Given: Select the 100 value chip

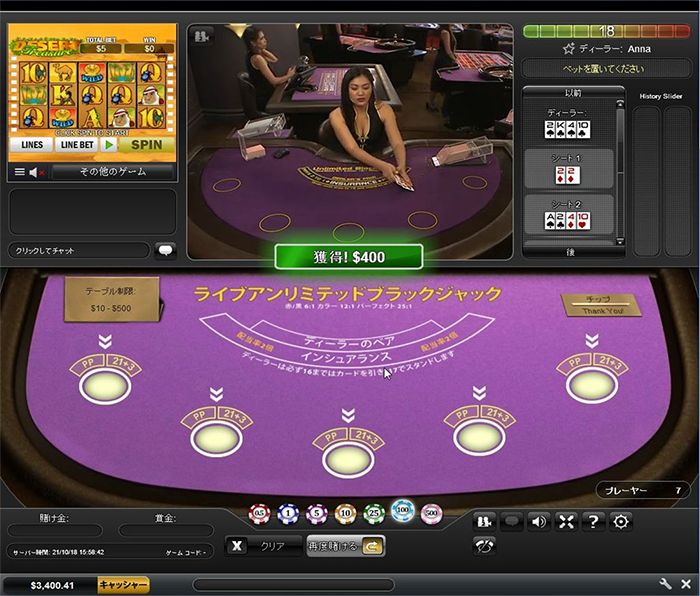Looking at the screenshot, I should 402,512.
